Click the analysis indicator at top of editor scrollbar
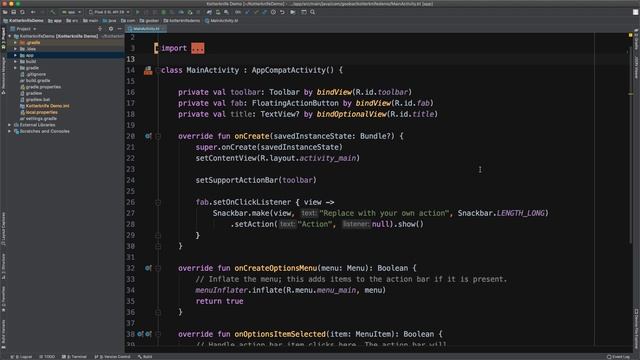 pos(631,36)
